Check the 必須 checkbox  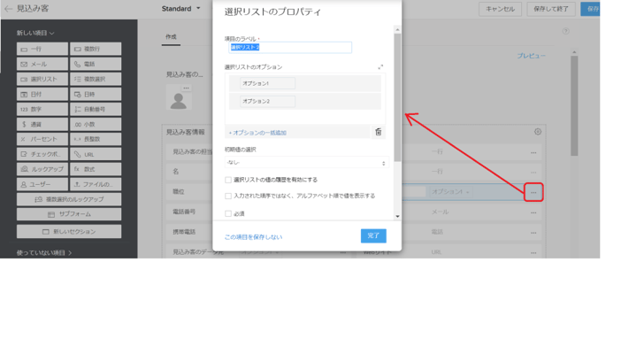click(x=228, y=213)
